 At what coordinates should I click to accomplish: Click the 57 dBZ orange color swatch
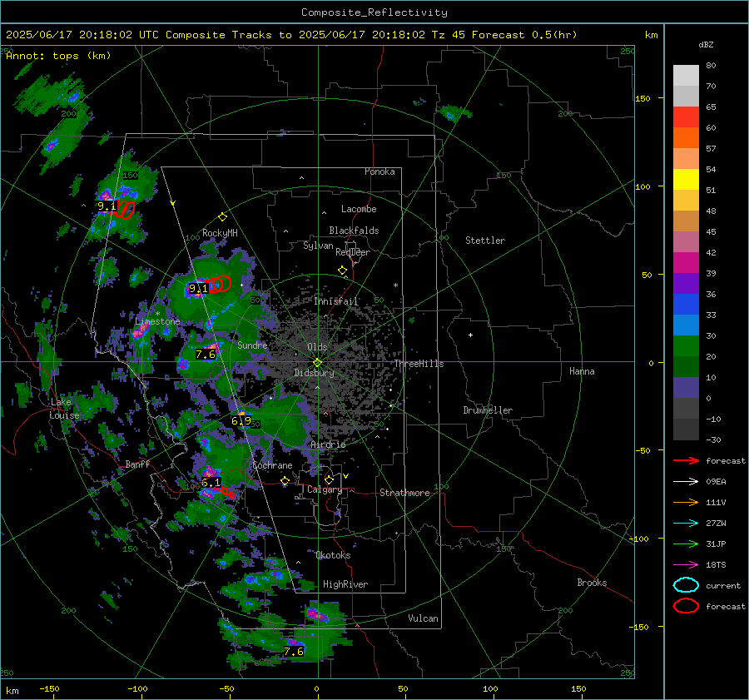click(x=686, y=137)
